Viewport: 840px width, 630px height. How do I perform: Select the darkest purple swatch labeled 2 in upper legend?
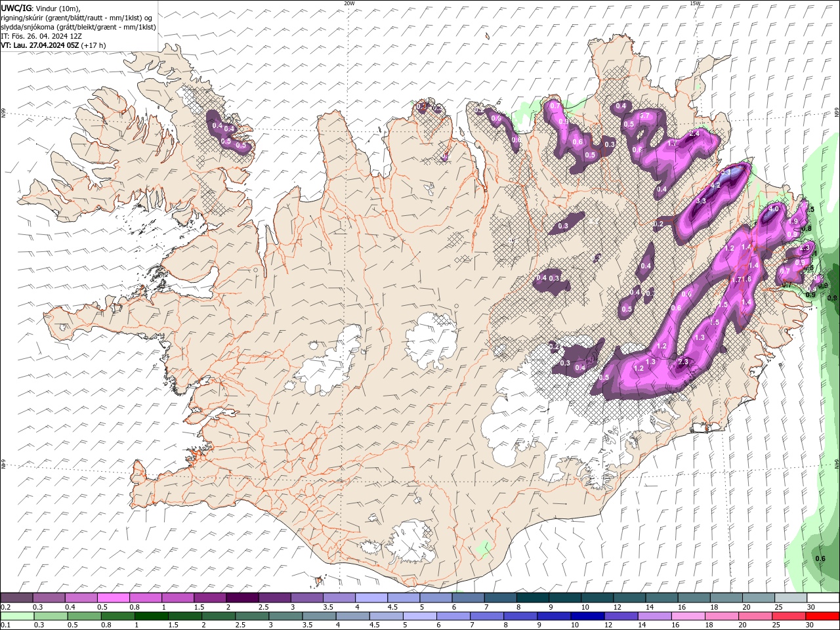click(x=241, y=598)
